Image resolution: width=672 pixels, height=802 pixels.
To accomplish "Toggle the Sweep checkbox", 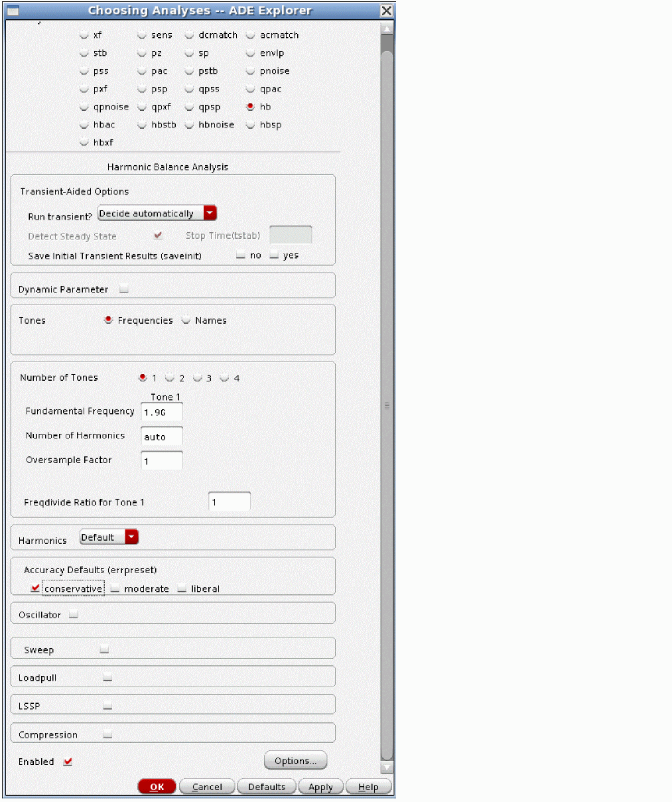I will click(104, 650).
